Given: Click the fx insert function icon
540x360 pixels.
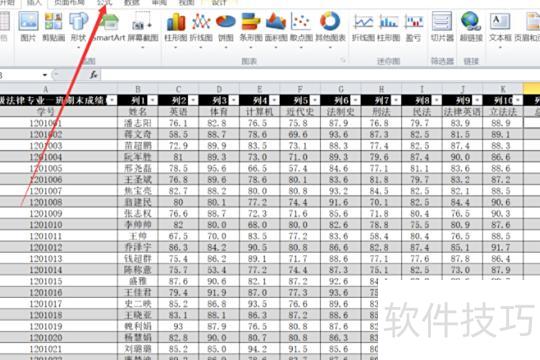Looking at the screenshot, I should (x=94, y=74).
